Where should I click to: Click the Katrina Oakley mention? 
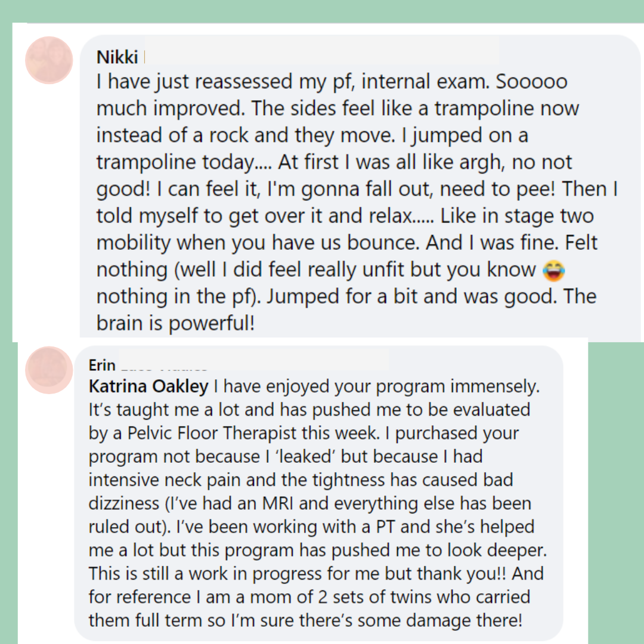coord(148,386)
